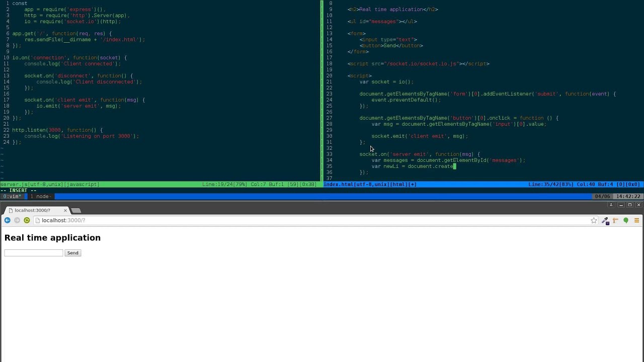
Task: Focus the message text input field
Action: (x=34, y=253)
